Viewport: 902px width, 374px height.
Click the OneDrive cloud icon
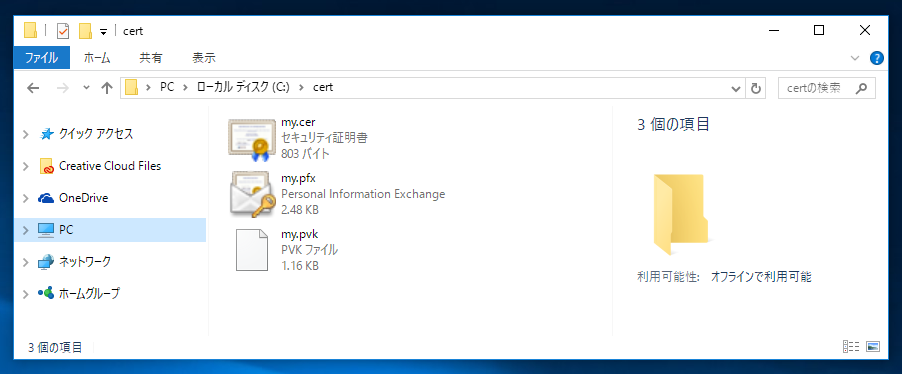point(46,198)
